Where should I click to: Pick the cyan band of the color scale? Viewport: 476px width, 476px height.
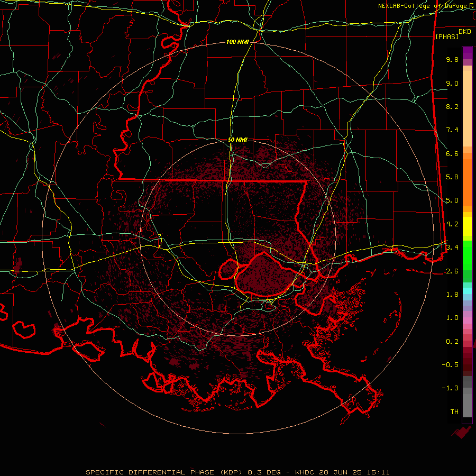click(x=467, y=291)
